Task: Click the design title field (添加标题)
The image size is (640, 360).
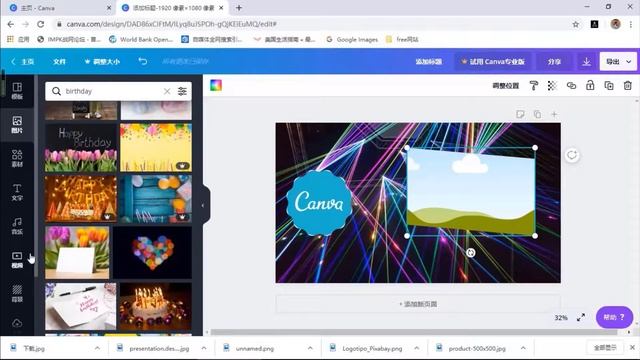Action: [429, 62]
